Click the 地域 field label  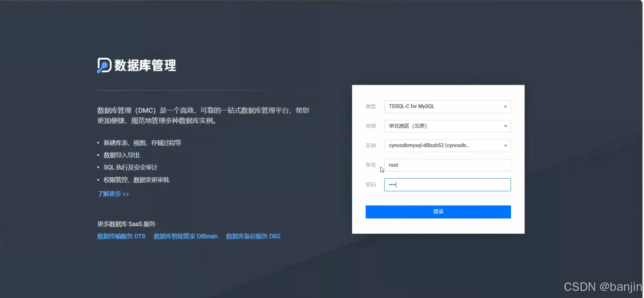371,126
